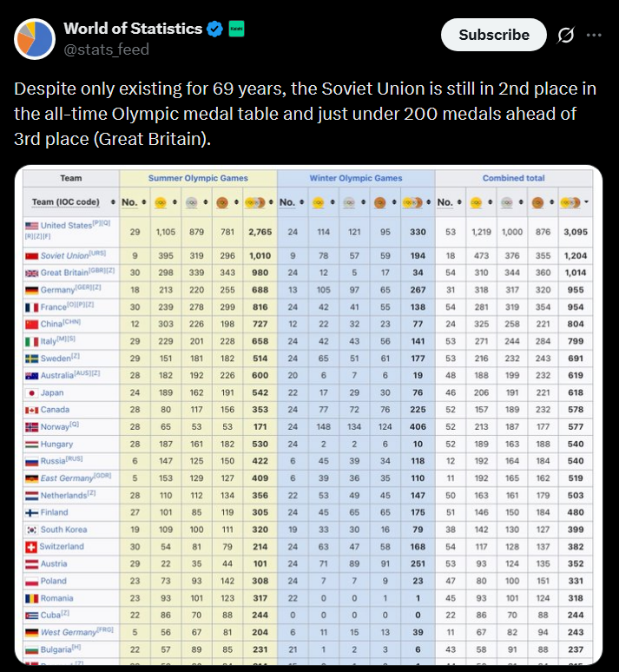Click the United States flag in the table
The image size is (619, 672).
[x=33, y=226]
